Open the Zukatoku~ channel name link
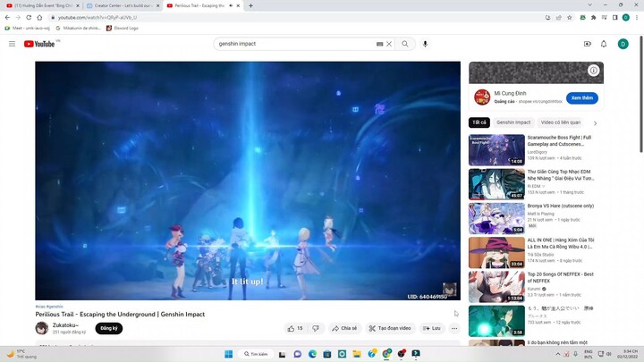This screenshot has height=362, width=644. coord(65,325)
